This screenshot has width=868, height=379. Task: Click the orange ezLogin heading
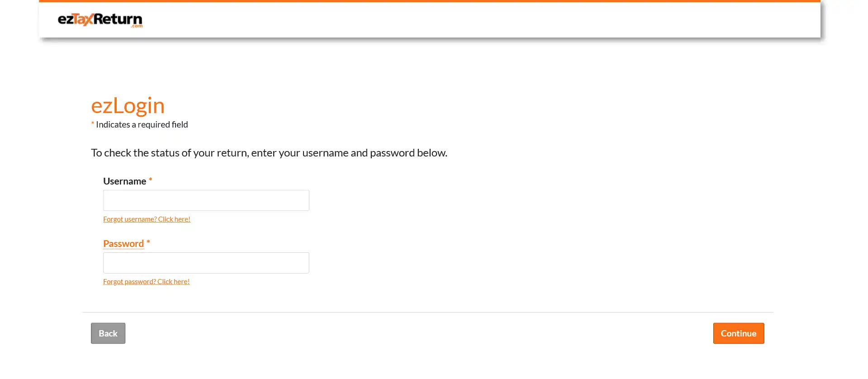coord(128,105)
